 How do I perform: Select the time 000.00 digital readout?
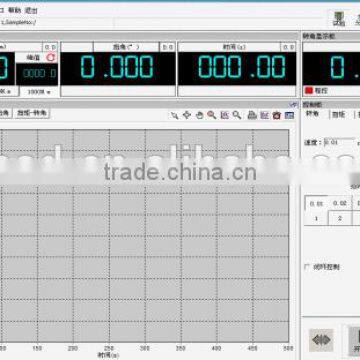[237, 68]
